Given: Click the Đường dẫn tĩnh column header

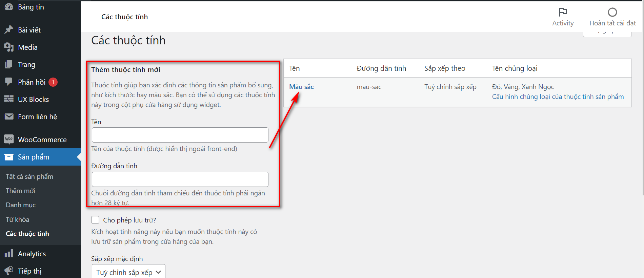Looking at the screenshot, I should tap(381, 68).
